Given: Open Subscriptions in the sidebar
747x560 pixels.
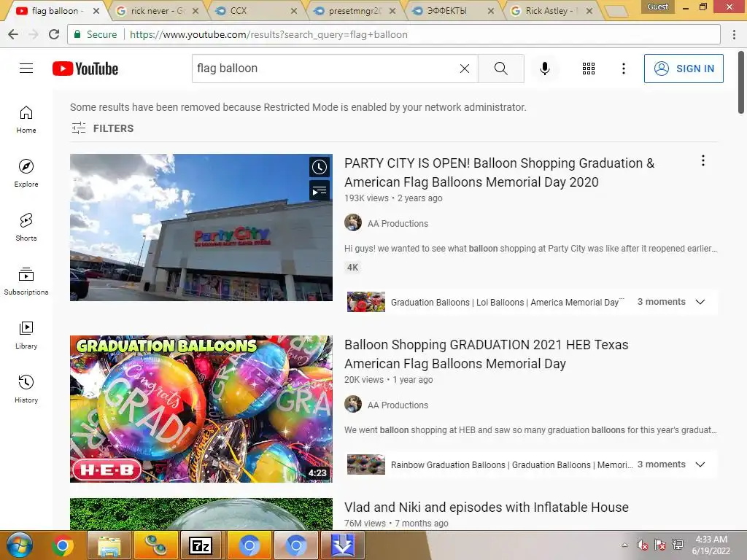Looking at the screenshot, I should (x=26, y=281).
